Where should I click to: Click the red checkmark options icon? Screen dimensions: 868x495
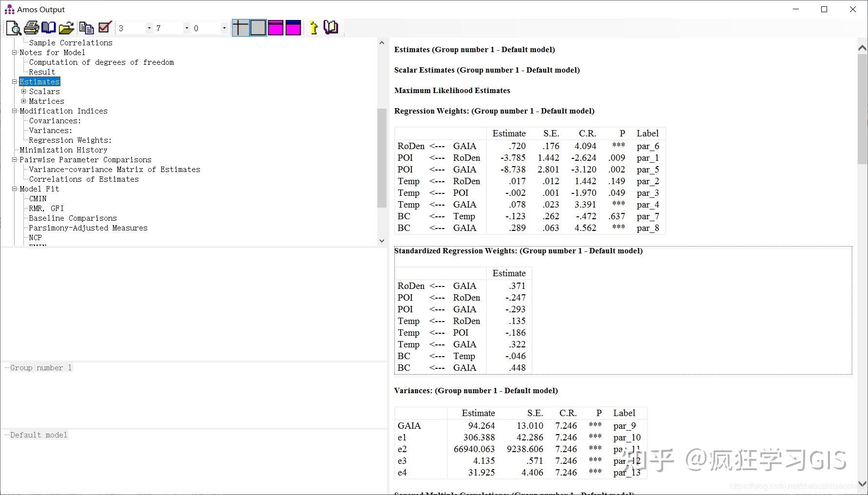105,28
